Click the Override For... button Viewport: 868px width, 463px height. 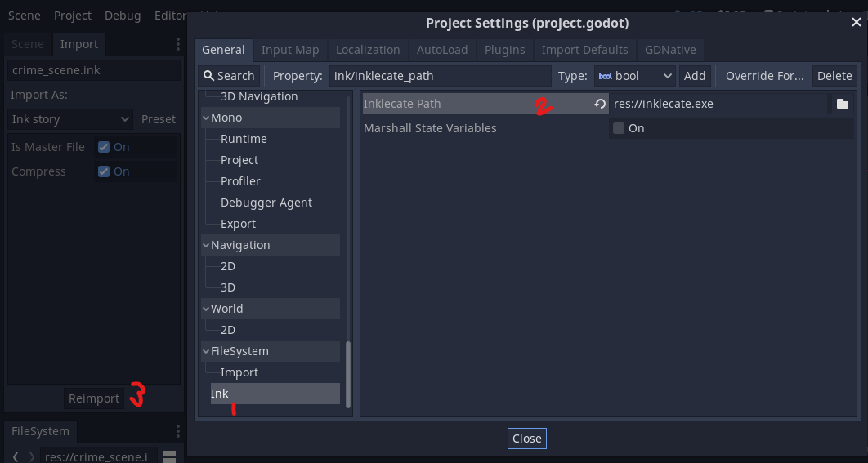pos(764,76)
